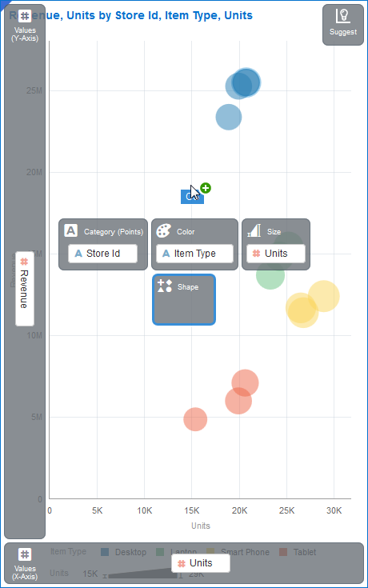368x588 pixels.
Task: Click the Color palette icon
Action: pyautogui.click(x=163, y=230)
